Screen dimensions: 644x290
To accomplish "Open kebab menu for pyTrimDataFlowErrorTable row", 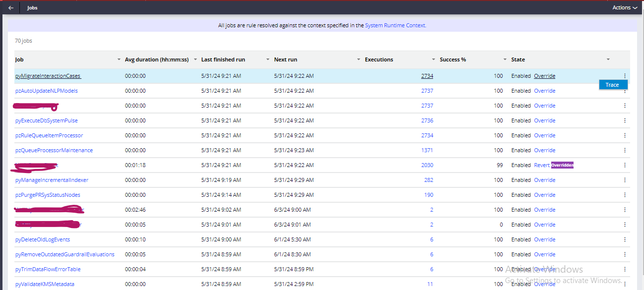I will tap(625, 269).
